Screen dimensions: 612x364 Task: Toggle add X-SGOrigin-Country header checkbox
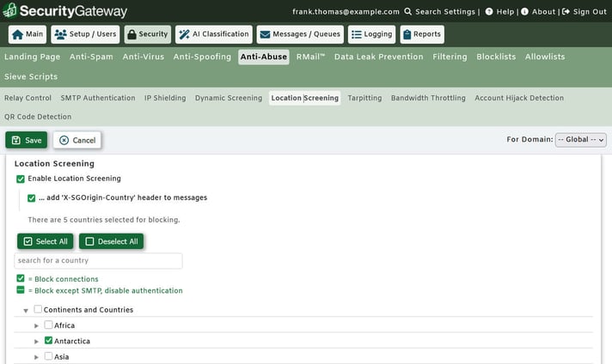coord(31,198)
